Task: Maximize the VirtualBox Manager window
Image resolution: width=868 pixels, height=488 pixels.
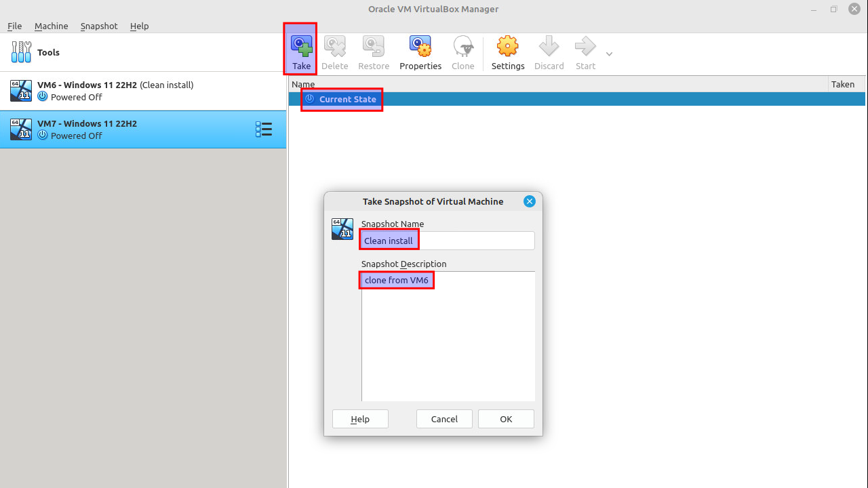Action: pos(833,9)
